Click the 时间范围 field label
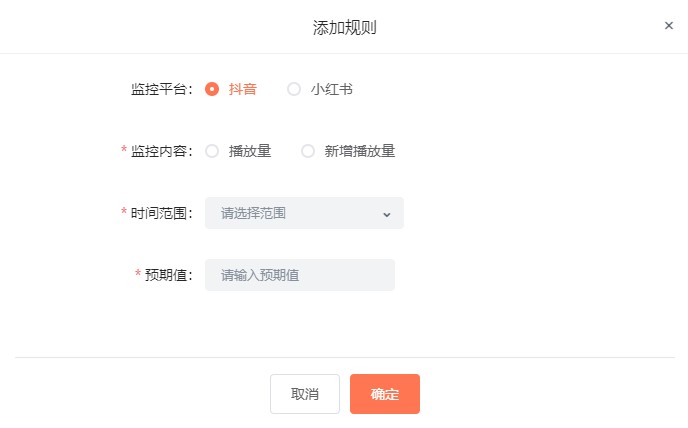The image size is (688, 428). click(161, 213)
